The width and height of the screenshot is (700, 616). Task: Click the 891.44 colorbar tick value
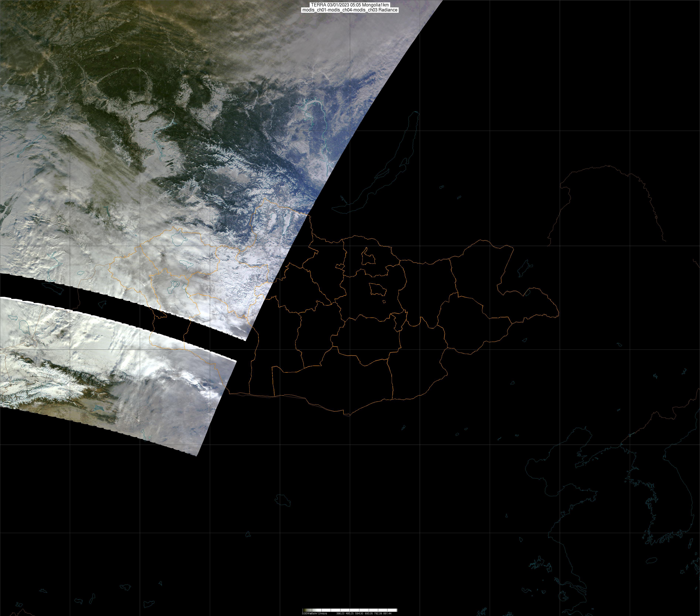coord(387,613)
